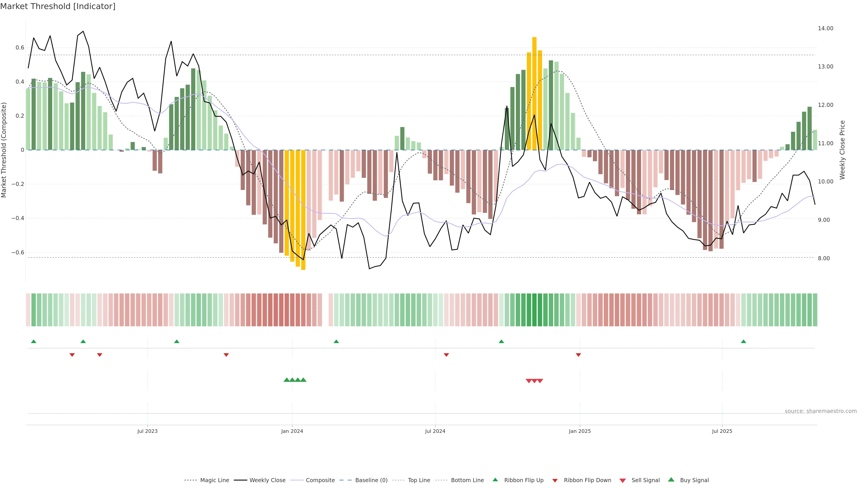This screenshot has height=488, width=868.
Task: Click the Jan 2024 x-axis label
Action: [292, 431]
